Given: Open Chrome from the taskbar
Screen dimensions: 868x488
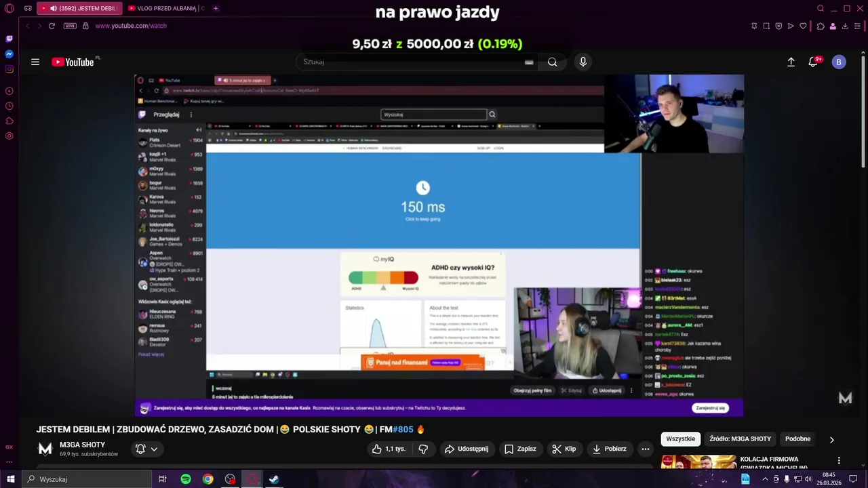Looking at the screenshot, I should click(x=208, y=479).
